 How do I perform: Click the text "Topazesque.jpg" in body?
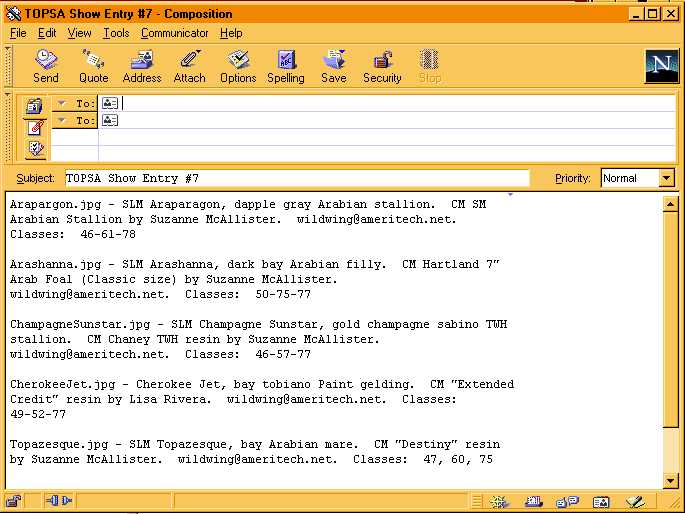coord(59,445)
